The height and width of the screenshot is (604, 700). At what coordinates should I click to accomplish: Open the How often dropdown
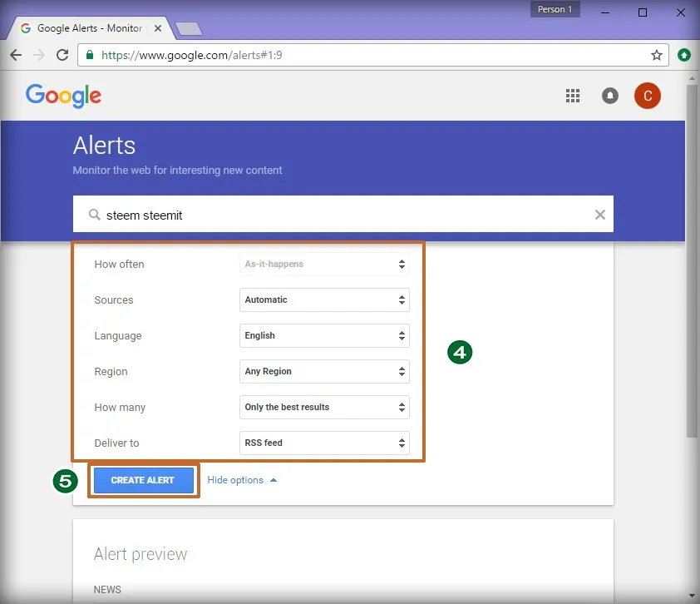[324, 264]
